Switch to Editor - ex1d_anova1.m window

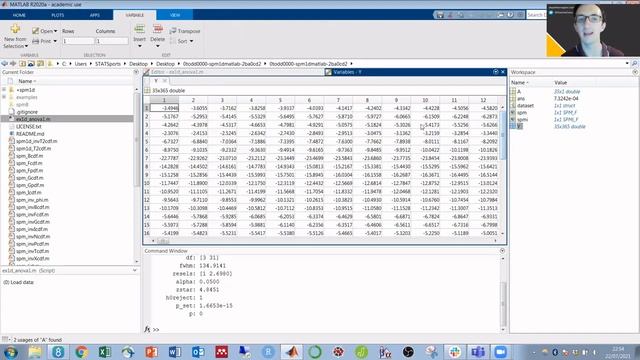coord(177,72)
